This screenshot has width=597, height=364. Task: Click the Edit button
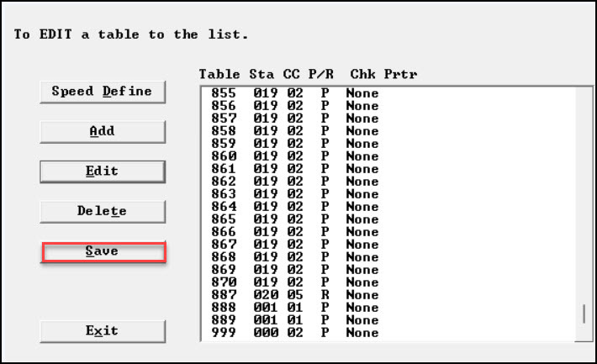pos(103,171)
